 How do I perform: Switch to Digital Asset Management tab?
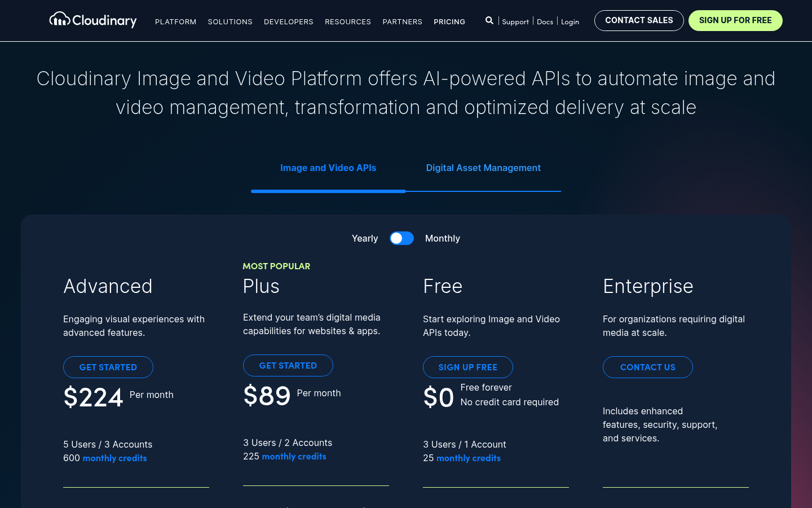[483, 168]
